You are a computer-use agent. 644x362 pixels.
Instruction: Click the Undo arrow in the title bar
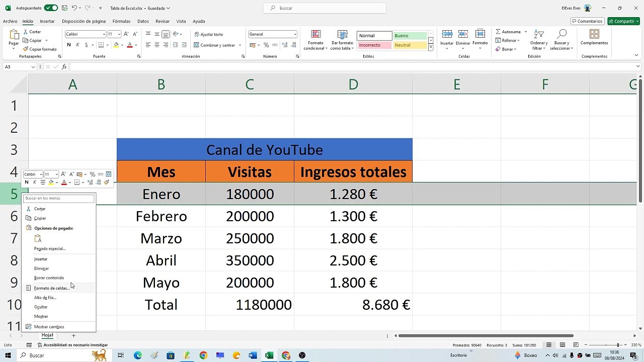[74, 8]
